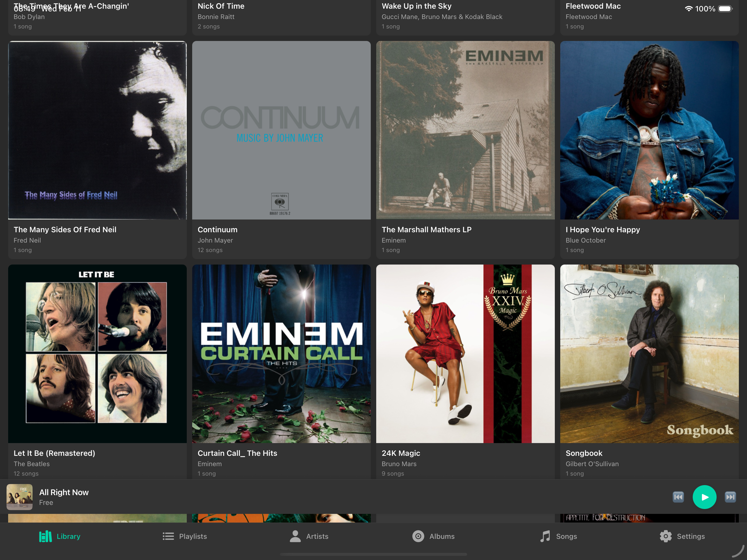The image size is (747, 560).
Task: Tap the 9 songs count under 24K Magic
Action: [393, 474]
